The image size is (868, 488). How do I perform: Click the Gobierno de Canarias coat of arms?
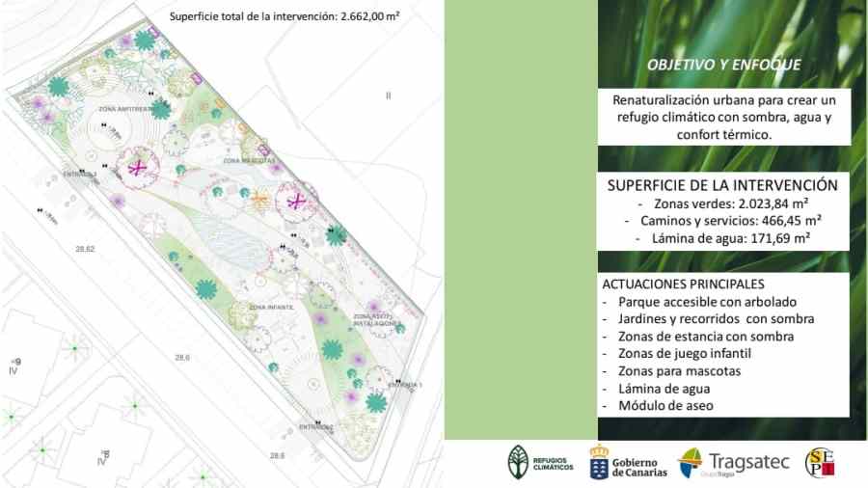click(x=599, y=463)
